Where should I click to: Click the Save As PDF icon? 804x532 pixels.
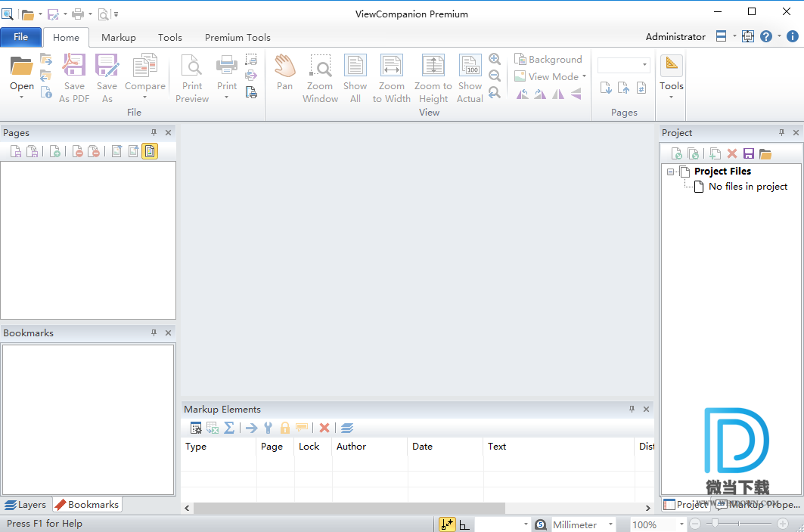pyautogui.click(x=74, y=66)
